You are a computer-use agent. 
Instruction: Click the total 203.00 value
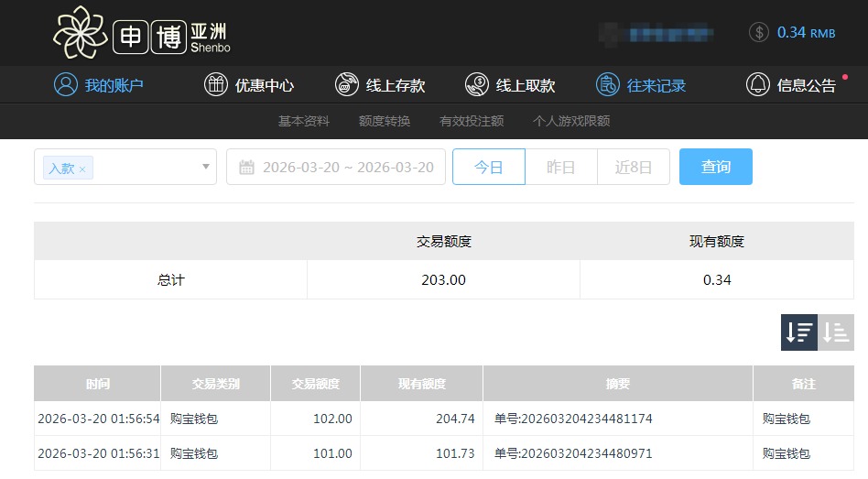point(443,279)
